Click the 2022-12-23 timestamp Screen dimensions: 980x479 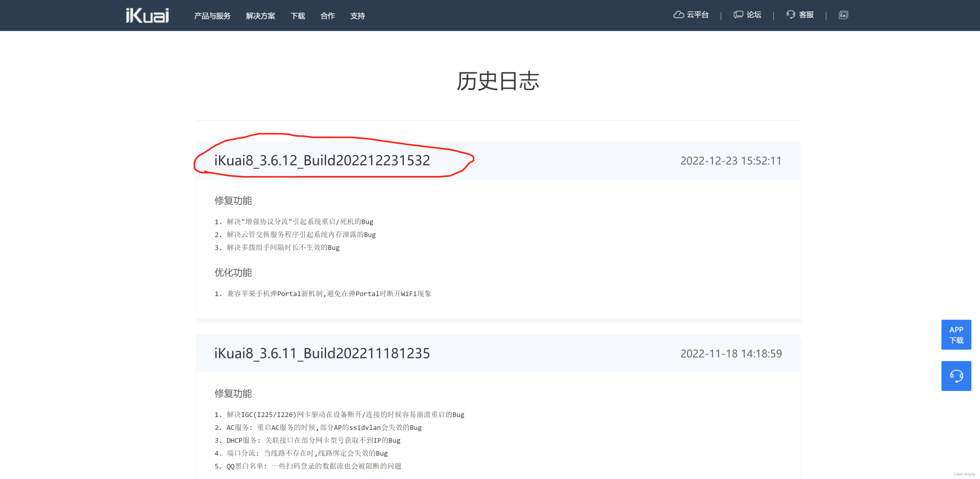(731, 160)
